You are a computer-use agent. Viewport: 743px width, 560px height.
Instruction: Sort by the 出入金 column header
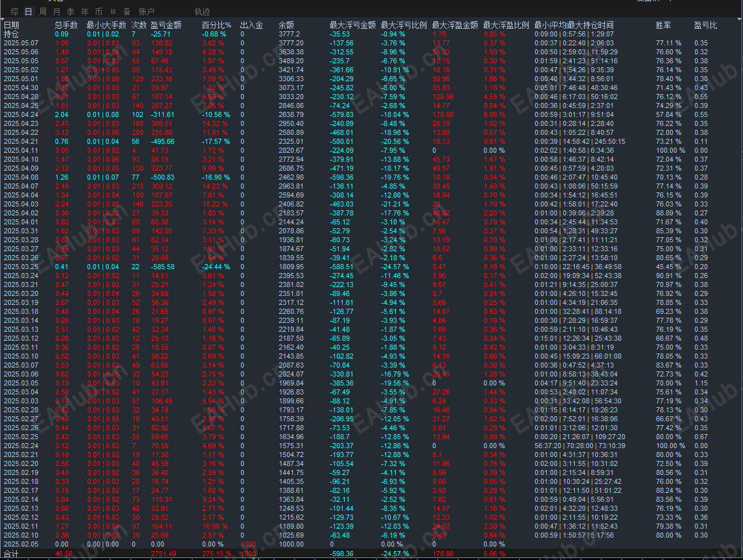click(252, 25)
